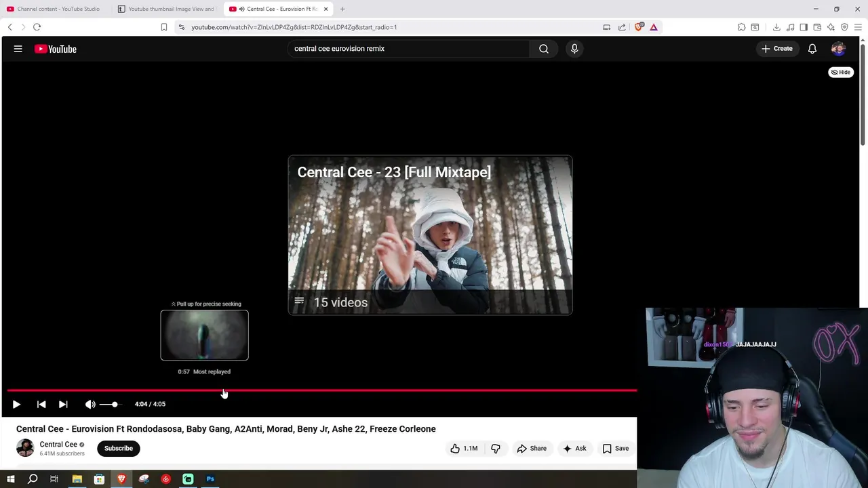Skip to next video
The height and width of the screenshot is (488, 868).
tap(63, 404)
